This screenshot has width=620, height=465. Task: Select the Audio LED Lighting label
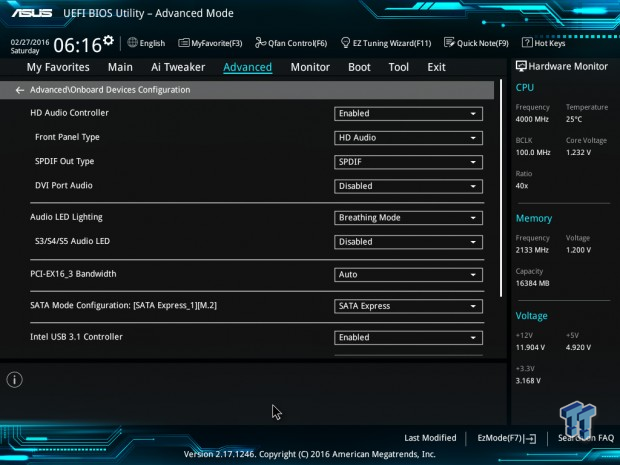coord(66,217)
